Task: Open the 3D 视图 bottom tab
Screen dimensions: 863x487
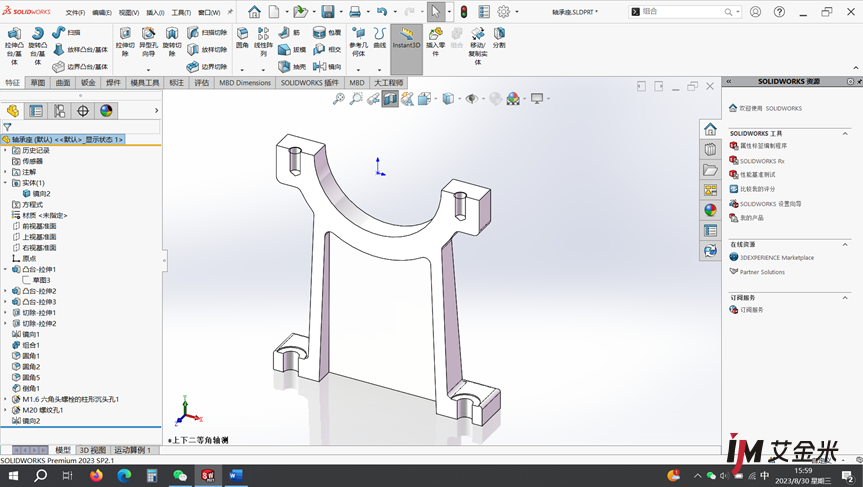Action: (x=92, y=450)
